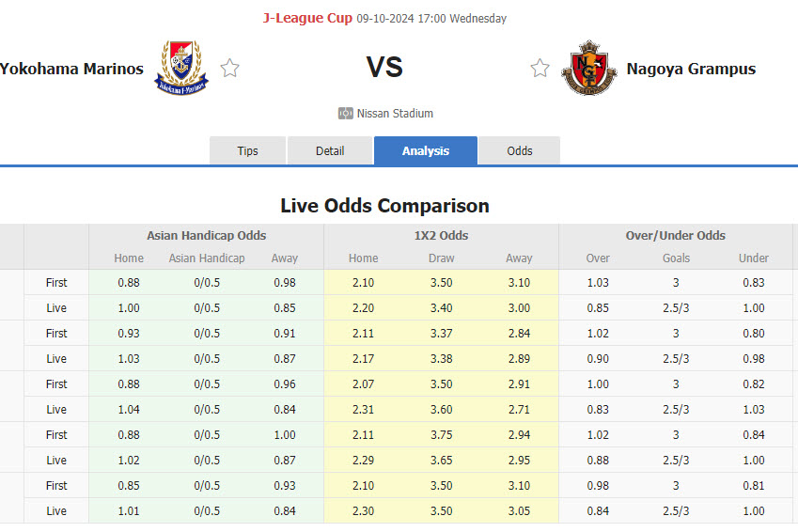
Task: Click Asian handicap away odds 0.98
Action: (x=285, y=283)
